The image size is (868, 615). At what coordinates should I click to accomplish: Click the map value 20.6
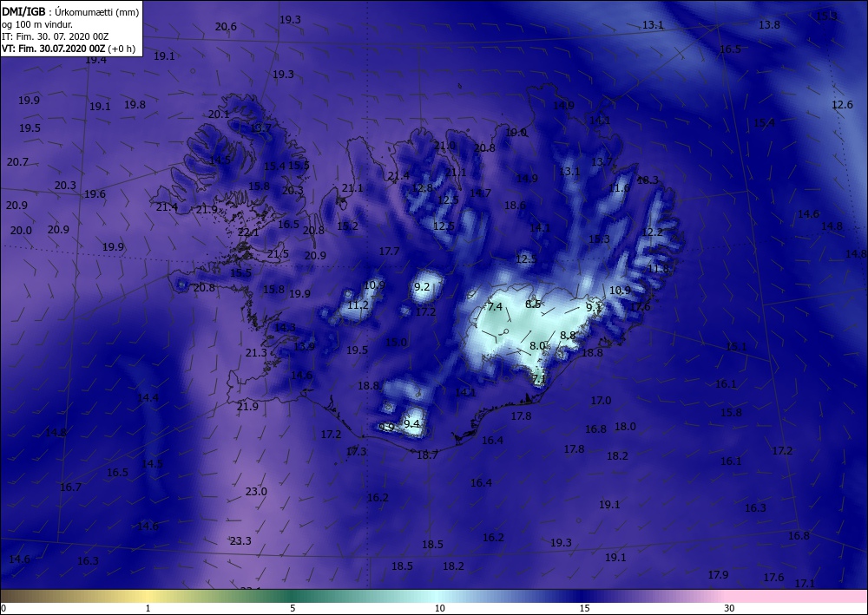click(226, 27)
